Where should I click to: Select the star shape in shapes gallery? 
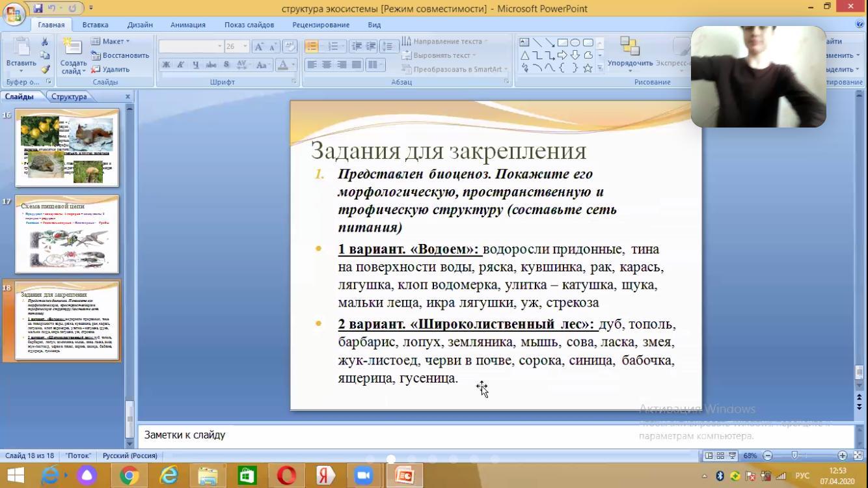[588, 68]
